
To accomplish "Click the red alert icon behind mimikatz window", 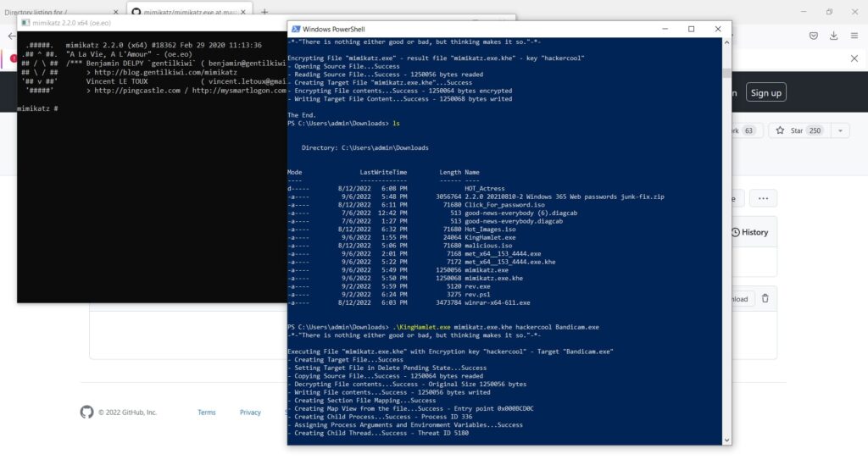I will [14, 58].
